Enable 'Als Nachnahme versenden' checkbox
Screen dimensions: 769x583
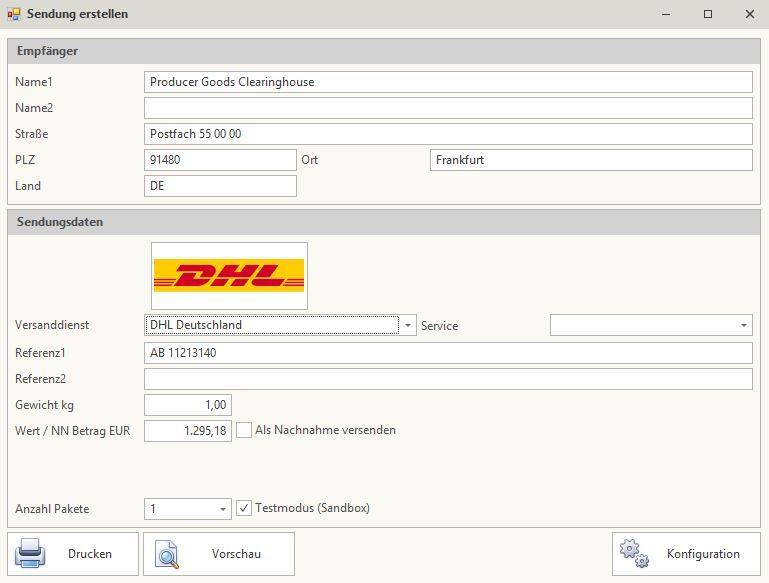click(x=245, y=431)
